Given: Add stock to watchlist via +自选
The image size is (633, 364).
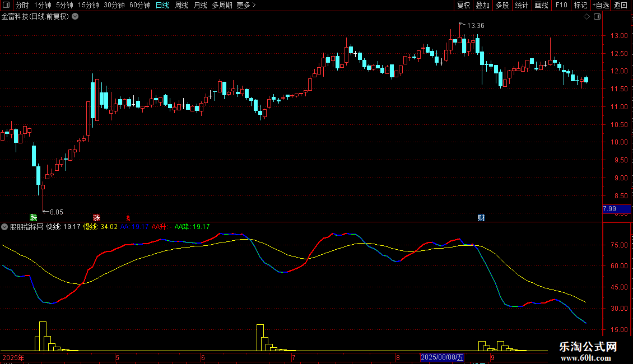Looking at the screenshot, I should [x=601, y=5].
